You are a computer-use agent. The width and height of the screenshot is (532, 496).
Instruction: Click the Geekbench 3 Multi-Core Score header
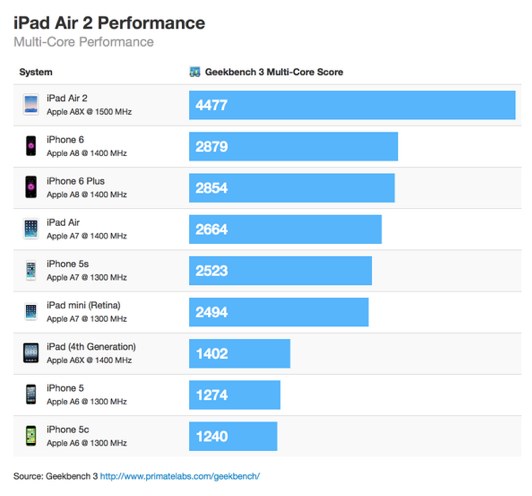point(274,72)
